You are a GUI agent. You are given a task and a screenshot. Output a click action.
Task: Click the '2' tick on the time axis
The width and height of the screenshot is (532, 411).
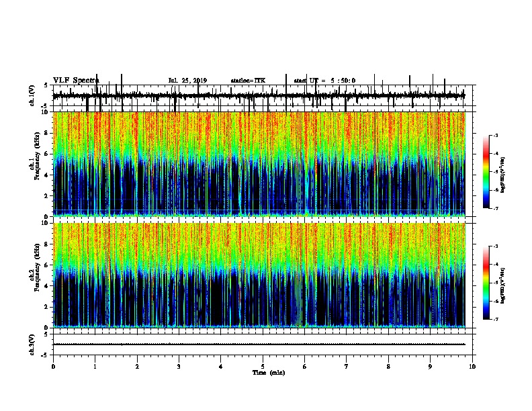coord(137,367)
